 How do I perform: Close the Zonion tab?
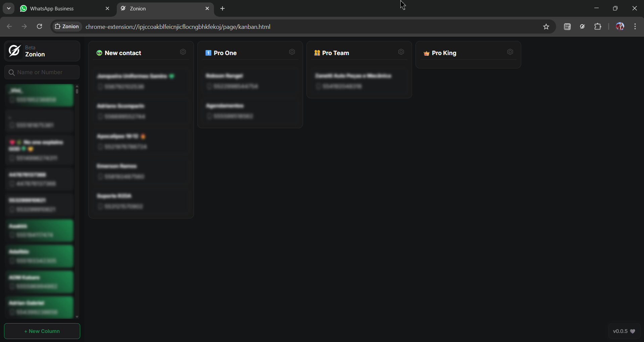[207, 9]
